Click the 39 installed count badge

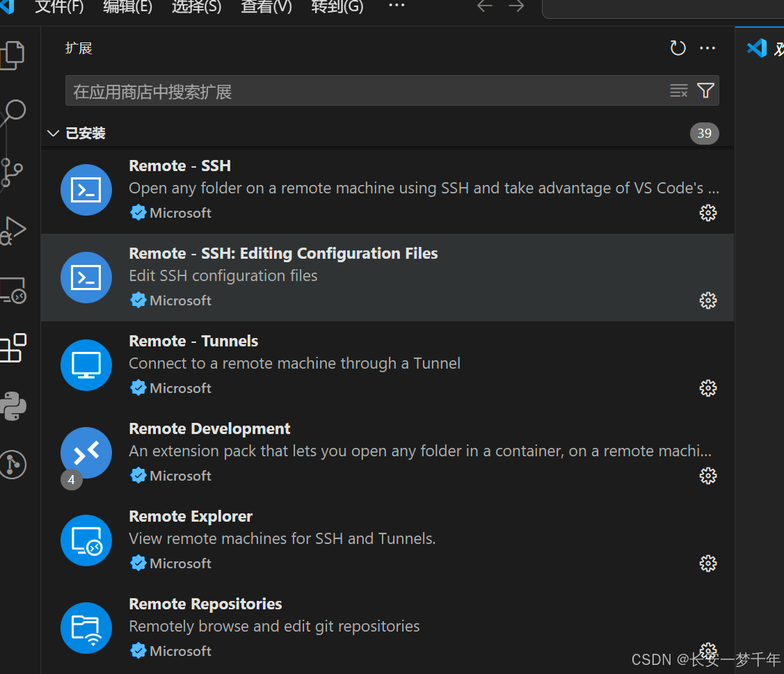704,133
